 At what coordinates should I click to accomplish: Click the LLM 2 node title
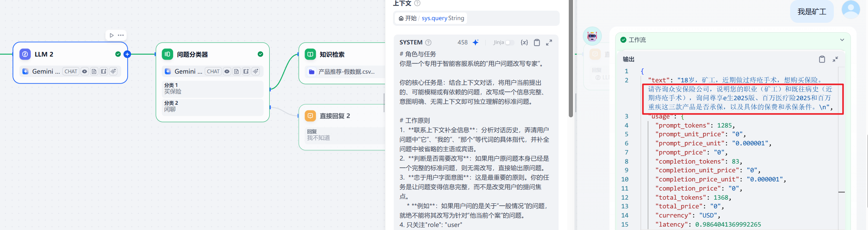coord(44,54)
